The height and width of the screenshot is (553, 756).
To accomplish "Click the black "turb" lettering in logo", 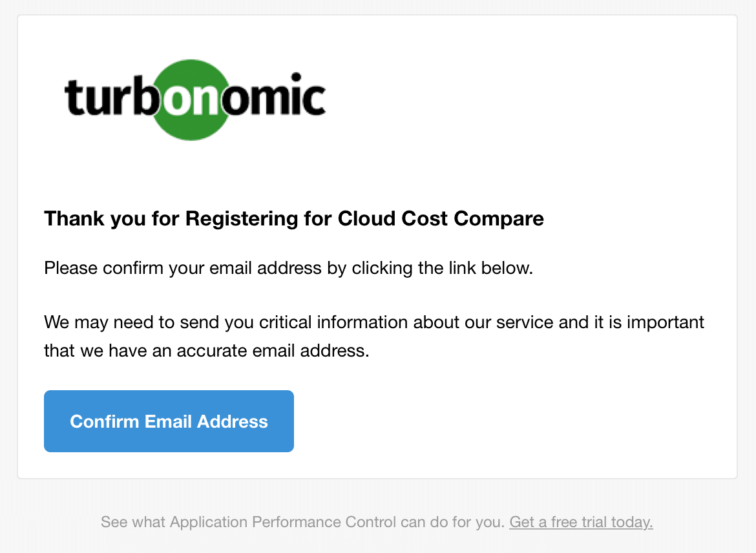I will click(x=107, y=99).
